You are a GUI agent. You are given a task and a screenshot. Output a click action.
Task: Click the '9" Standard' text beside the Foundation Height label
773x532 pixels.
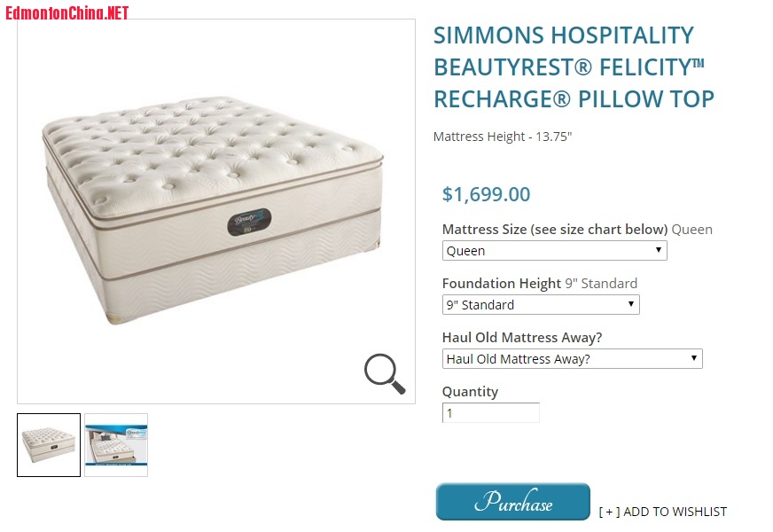click(601, 284)
